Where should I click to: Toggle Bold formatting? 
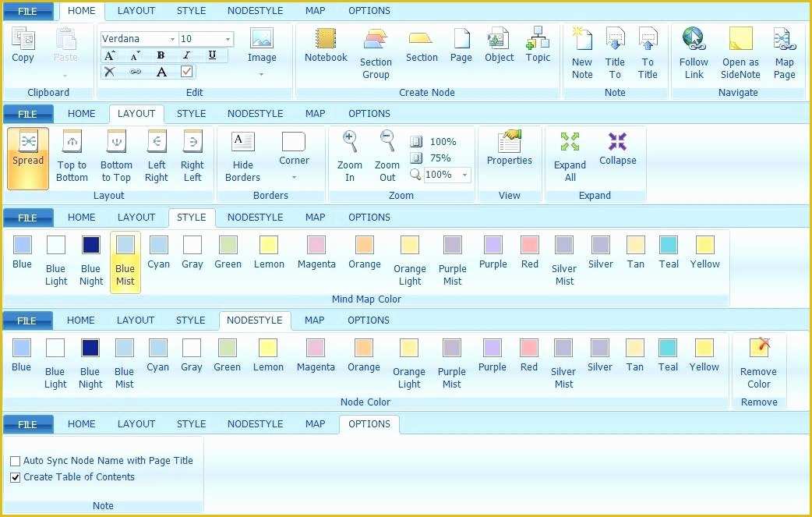(x=161, y=55)
